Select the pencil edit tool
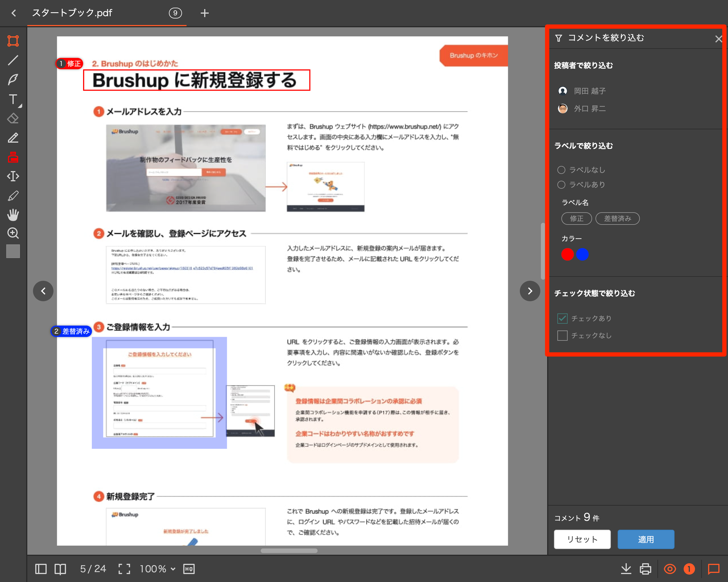728x582 pixels. [13, 138]
